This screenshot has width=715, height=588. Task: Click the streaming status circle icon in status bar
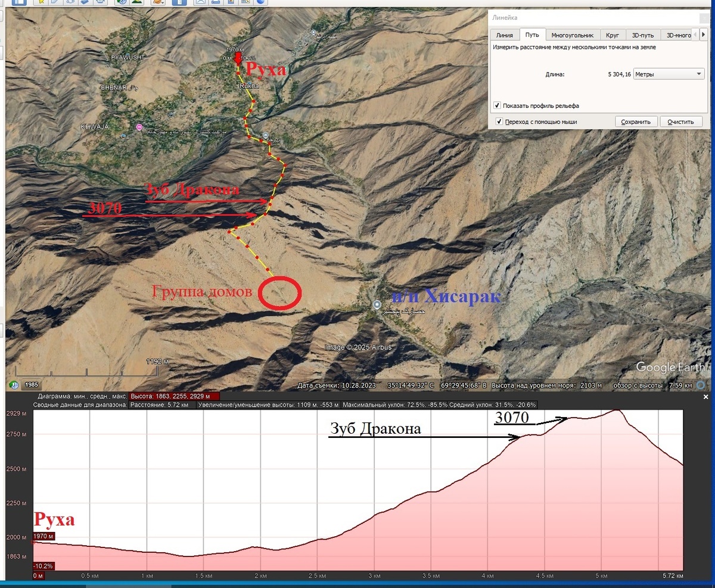pyautogui.click(x=701, y=385)
